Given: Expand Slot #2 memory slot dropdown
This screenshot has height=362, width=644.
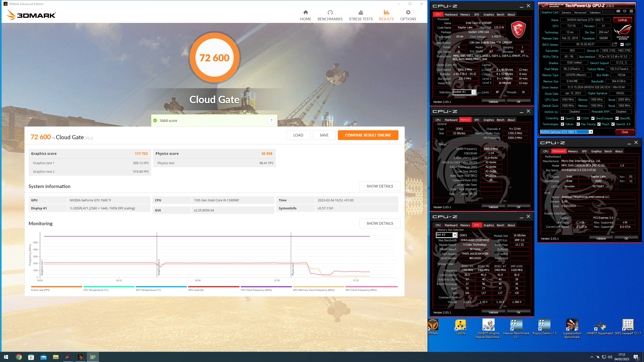Looking at the screenshot, I should click(455, 235).
